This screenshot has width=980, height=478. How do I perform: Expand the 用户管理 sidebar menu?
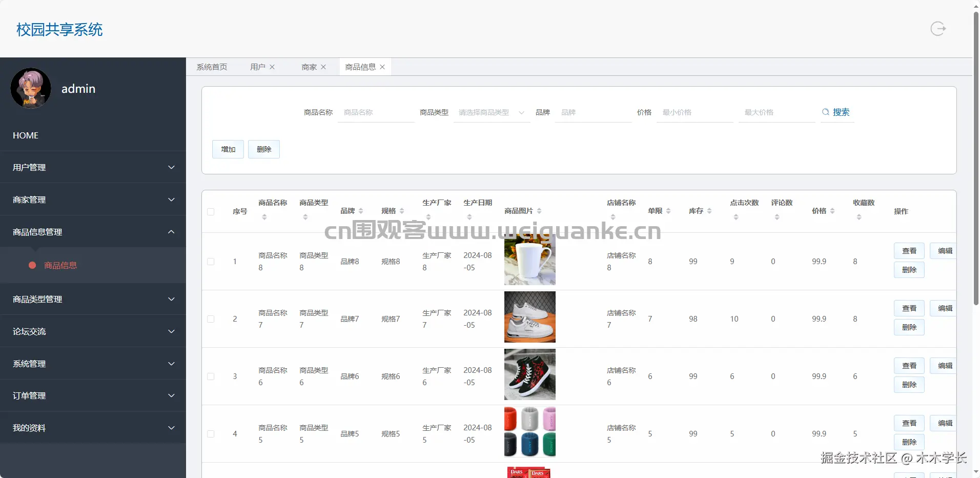tap(92, 167)
